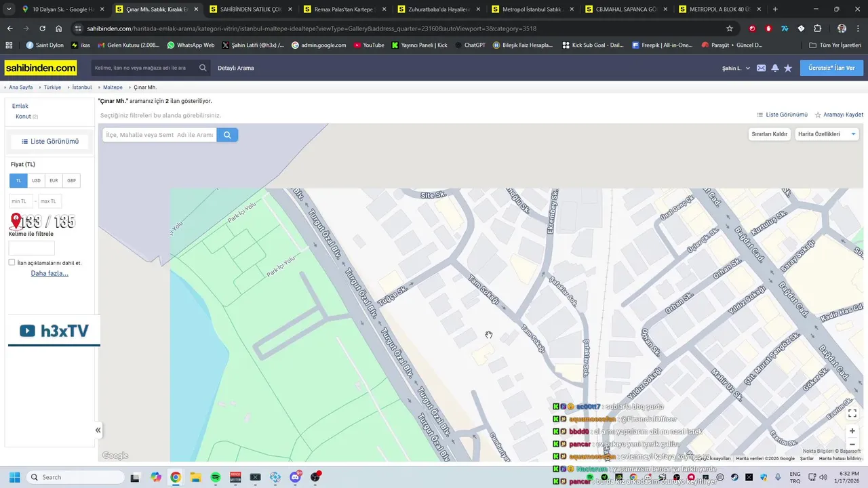Focus the min TL price field
The height and width of the screenshot is (488, 868).
(20, 201)
